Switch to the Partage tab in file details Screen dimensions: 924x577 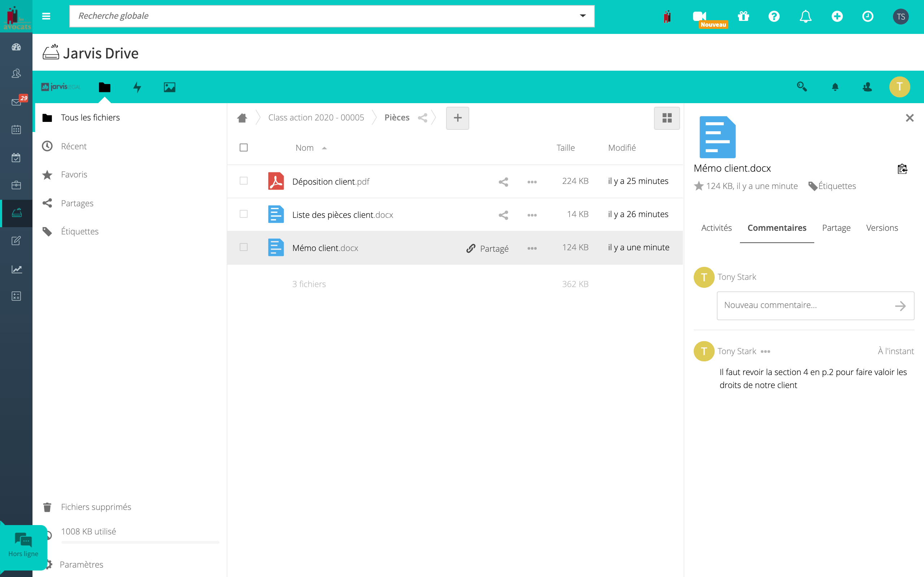pos(836,228)
